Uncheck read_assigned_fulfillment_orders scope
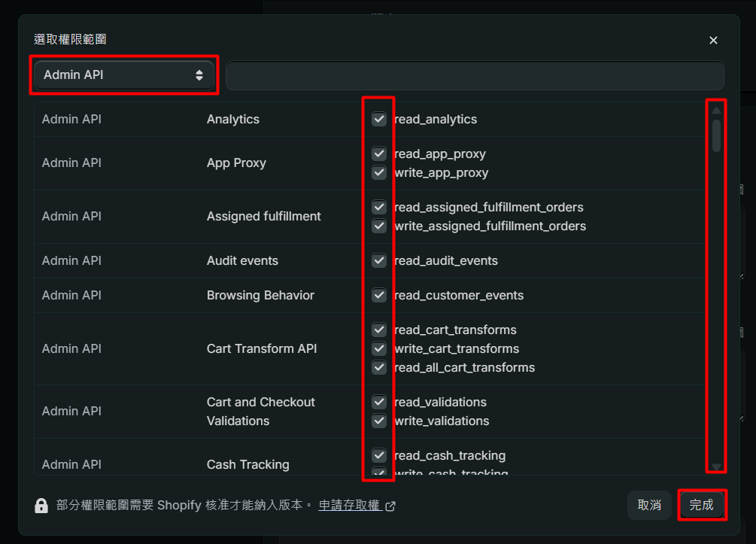This screenshot has width=756, height=544. [379, 207]
